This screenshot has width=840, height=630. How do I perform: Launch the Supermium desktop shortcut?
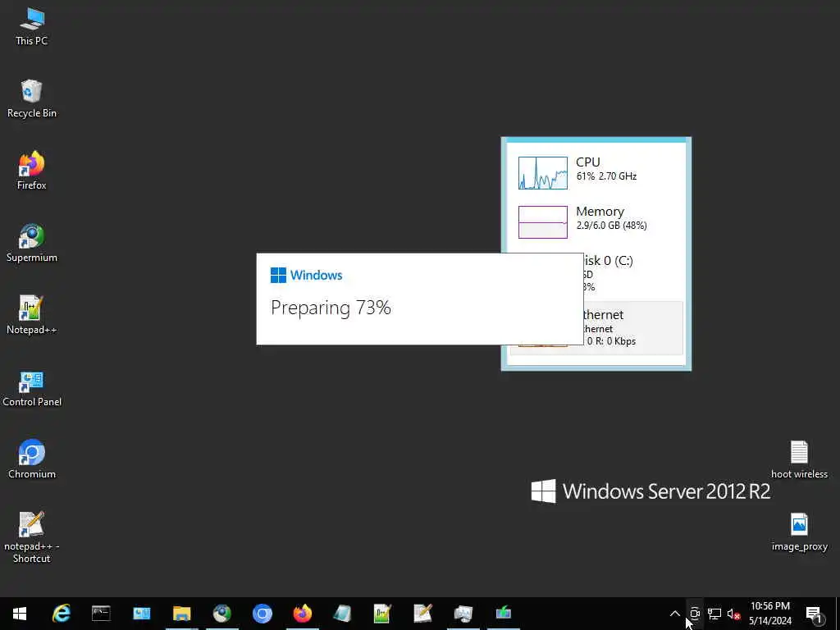[x=32, y=243]
